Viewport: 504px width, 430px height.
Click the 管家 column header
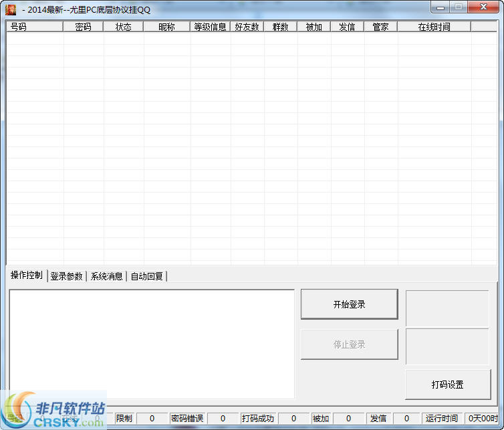[381, 27]
